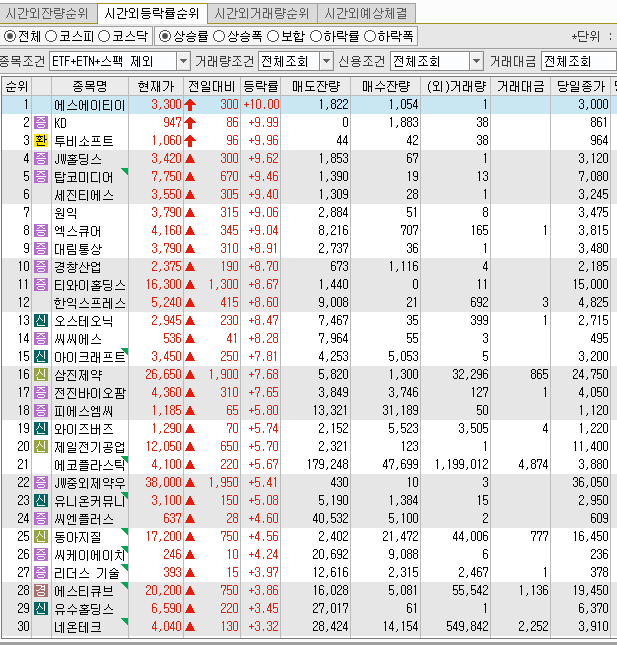Sort by 매수잔량 column header
Image resolution: width=617 pixels, height=645 pixels.
pos(386,86)
